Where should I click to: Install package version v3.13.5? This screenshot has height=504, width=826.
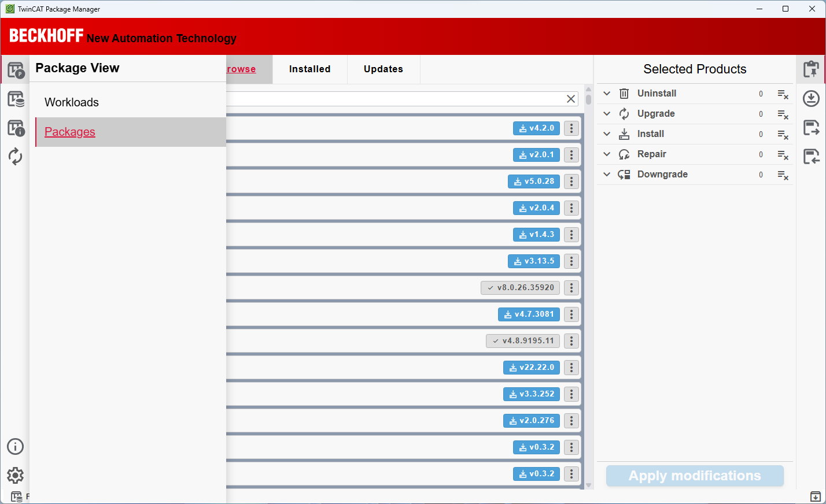pos(534,261)
